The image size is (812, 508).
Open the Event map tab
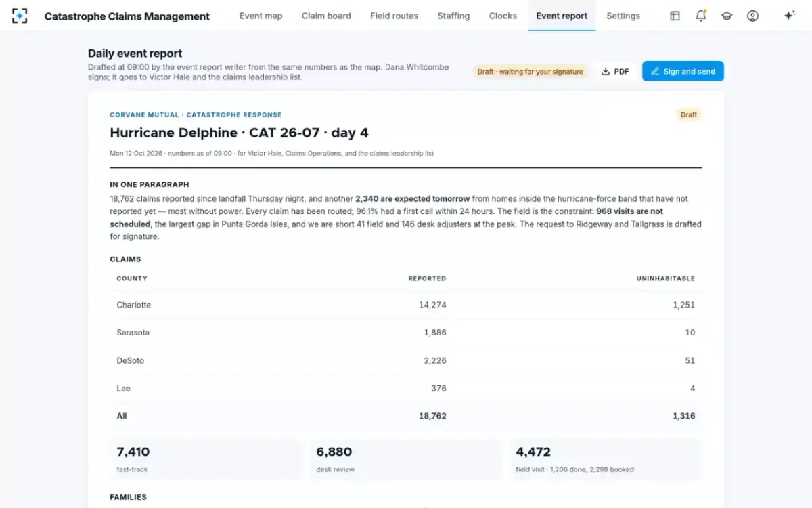261,16
